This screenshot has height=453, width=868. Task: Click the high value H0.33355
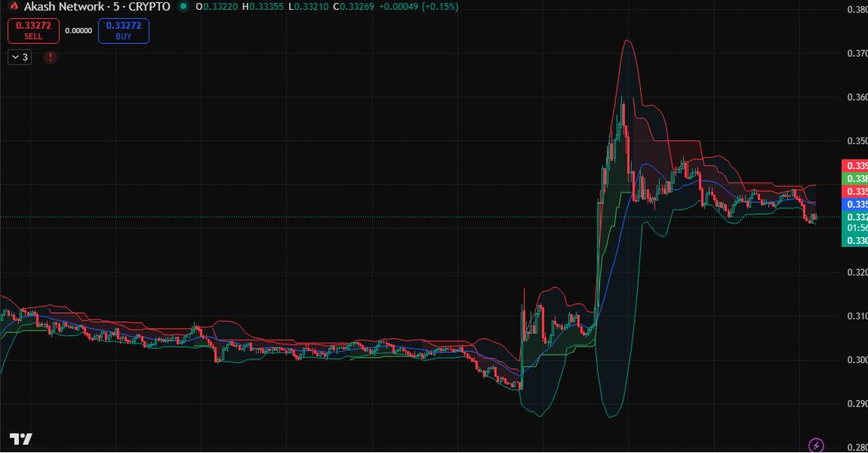tap(263, 7)
